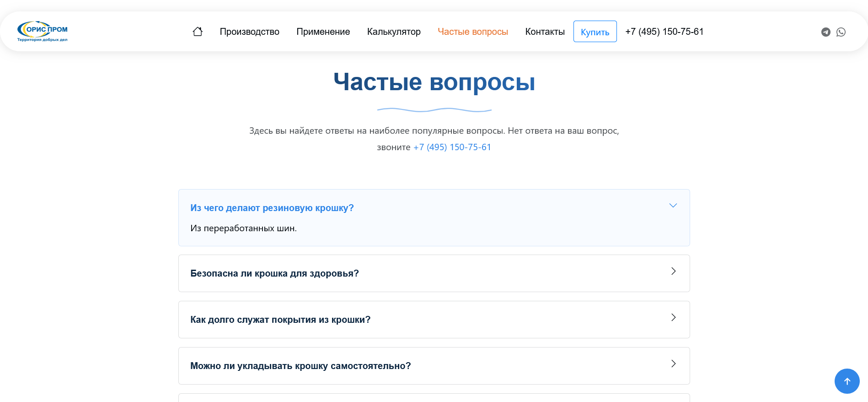Open the Производство menu item
The image size is (868, 402).
pos(249,32)
